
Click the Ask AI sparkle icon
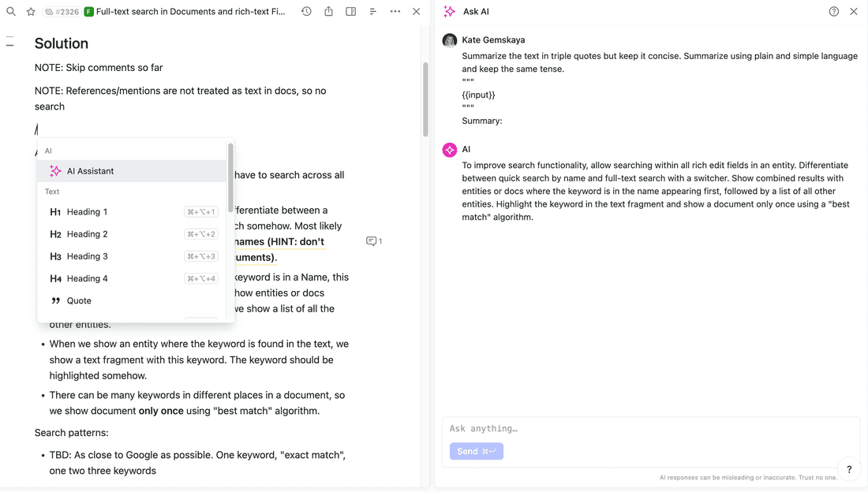[x=450, y=11]
